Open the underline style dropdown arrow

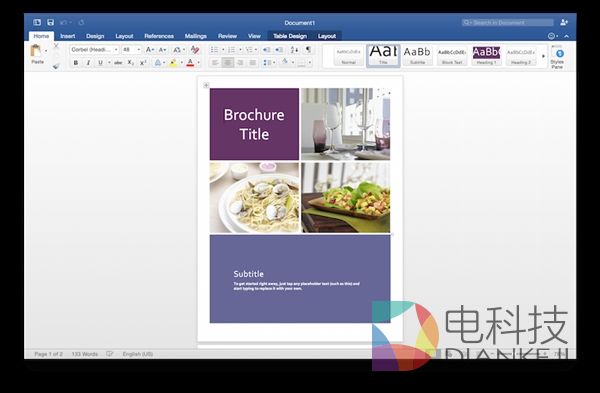coord(109,63)
